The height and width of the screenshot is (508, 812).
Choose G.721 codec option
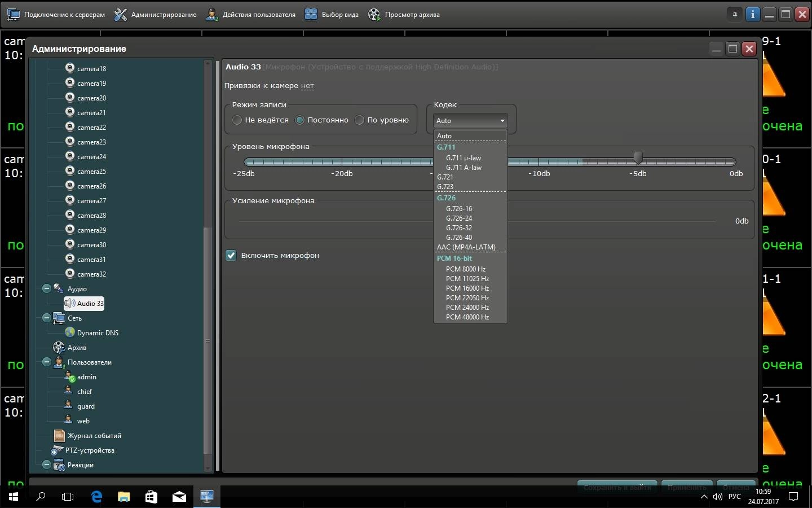tap(470, 177)
